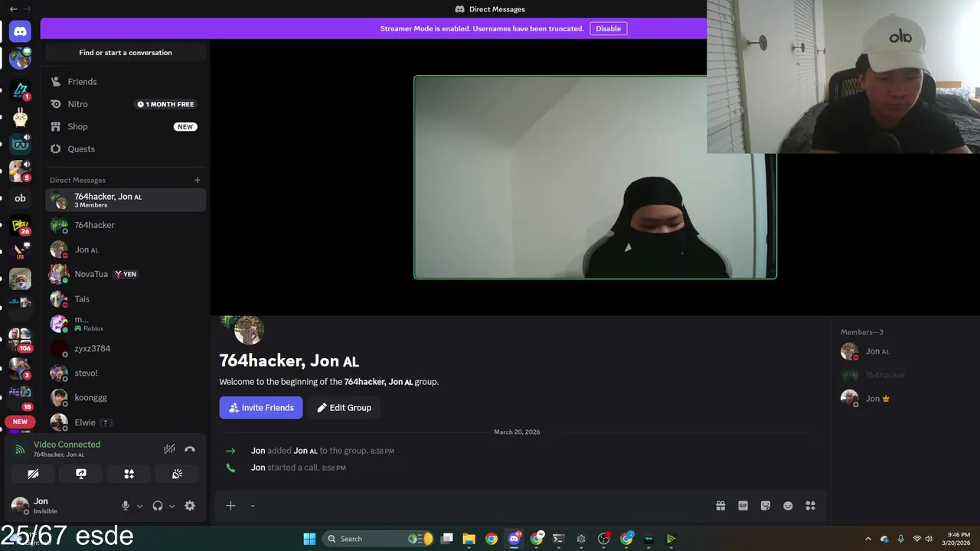Open the taskbar clock and date
This screenshot has width=980, height=551.
958,539
